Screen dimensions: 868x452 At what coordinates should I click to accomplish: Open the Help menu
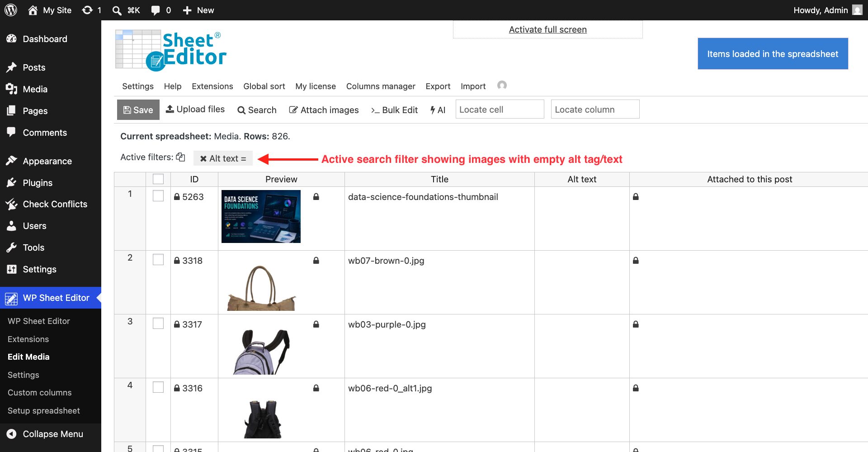point(173,86)
